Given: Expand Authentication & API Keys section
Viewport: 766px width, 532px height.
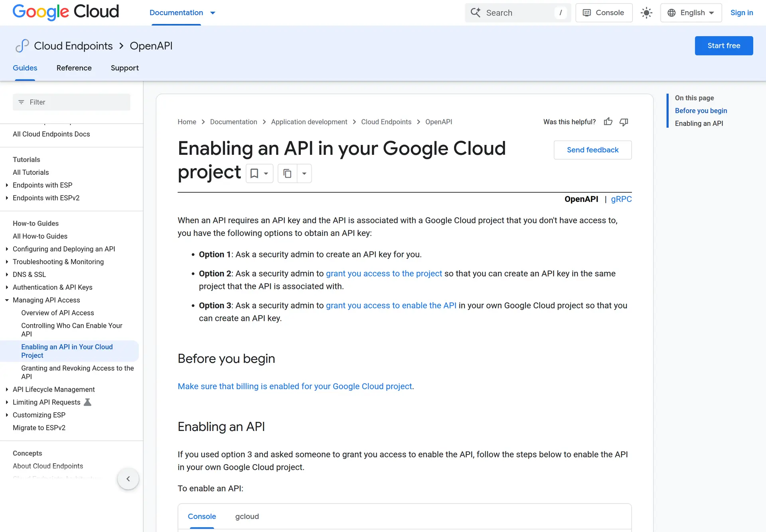Looking at the screenshot, I should (7, 287).
